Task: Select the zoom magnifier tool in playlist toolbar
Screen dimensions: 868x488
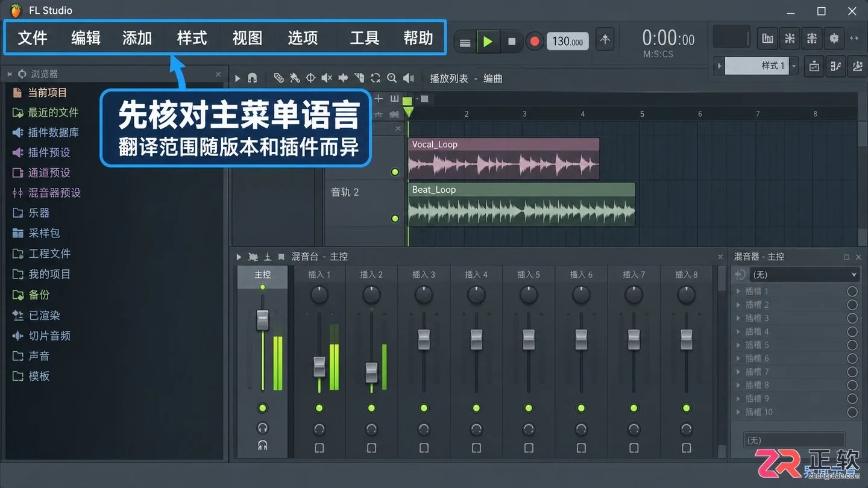Action: 392,78
